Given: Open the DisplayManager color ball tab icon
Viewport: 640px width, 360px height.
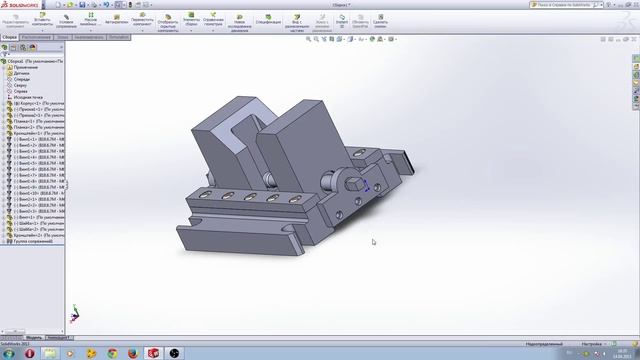Looking at the screenshot, I should click(33, 47).
